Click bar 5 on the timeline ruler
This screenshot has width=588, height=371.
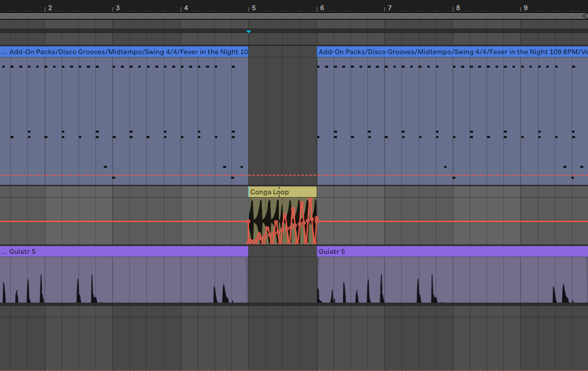click(252, 8)
